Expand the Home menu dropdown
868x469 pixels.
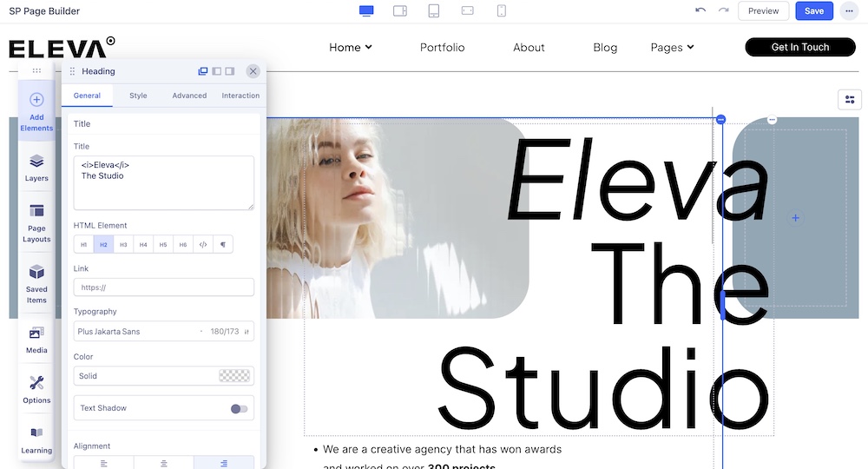(x=351, y=48)
